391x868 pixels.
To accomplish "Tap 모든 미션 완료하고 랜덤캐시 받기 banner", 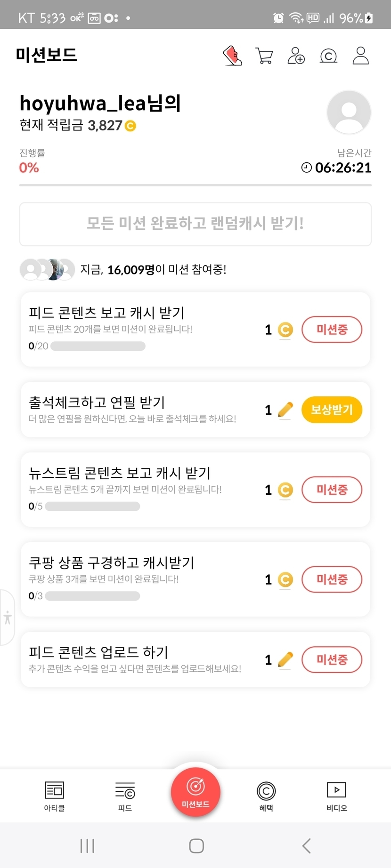I will [x=195, y=224].
